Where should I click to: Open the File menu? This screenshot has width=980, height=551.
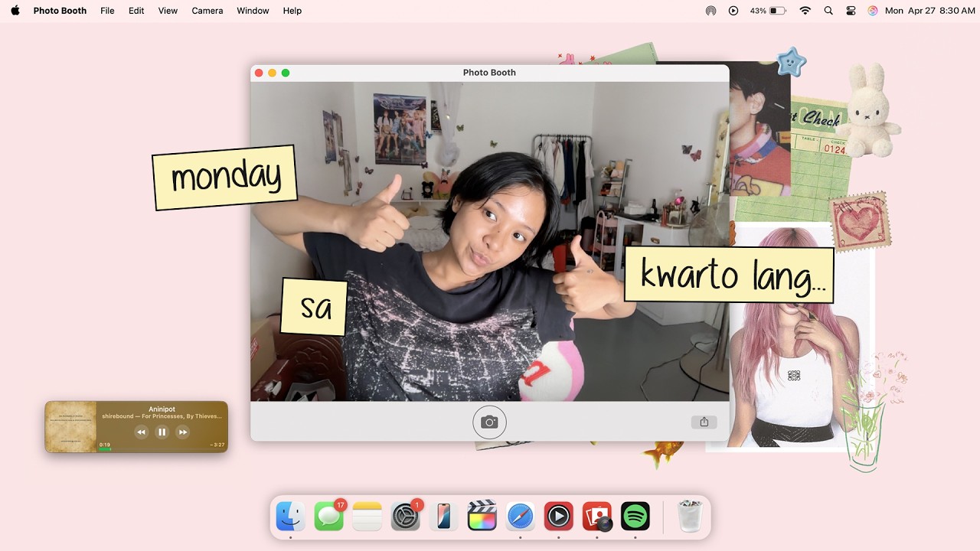click(x=107, y=11)
